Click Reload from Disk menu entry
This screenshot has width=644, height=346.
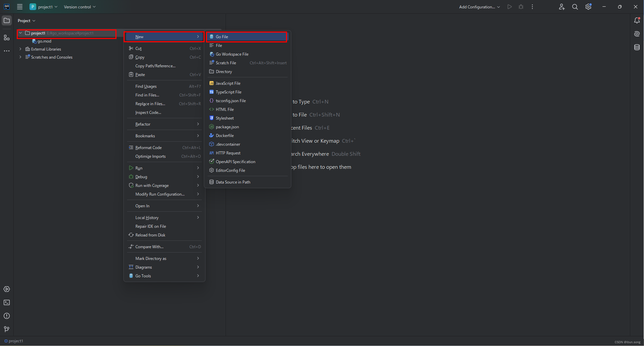pos(150,235)
